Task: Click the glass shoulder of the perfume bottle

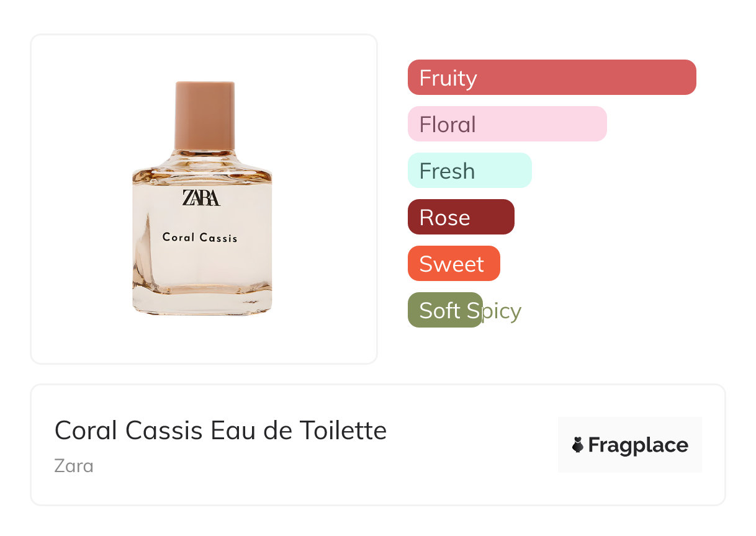Action: pyautogui.click(x=202, y=167)
